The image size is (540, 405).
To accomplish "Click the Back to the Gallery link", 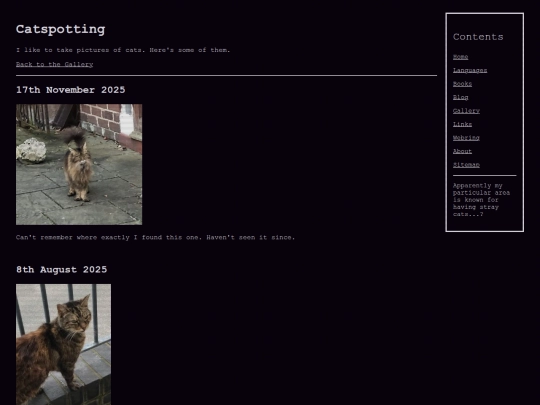I will pos(54,64).
